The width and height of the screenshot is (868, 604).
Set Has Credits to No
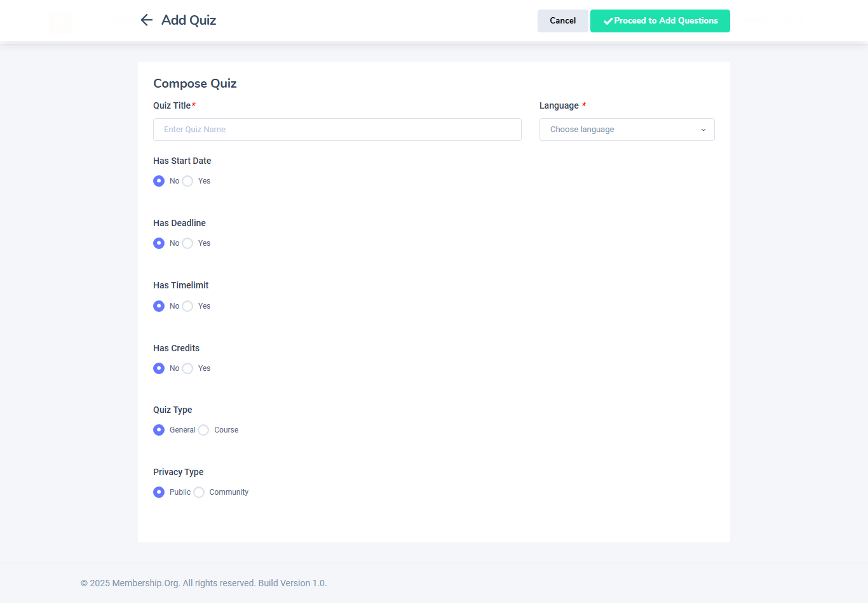coord(159,368)
